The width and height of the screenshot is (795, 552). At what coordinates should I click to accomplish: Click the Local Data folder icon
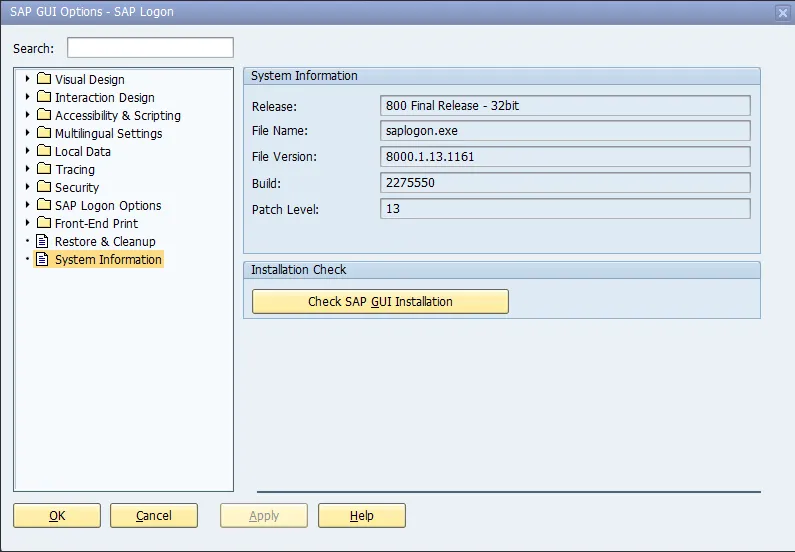point(43,151)
